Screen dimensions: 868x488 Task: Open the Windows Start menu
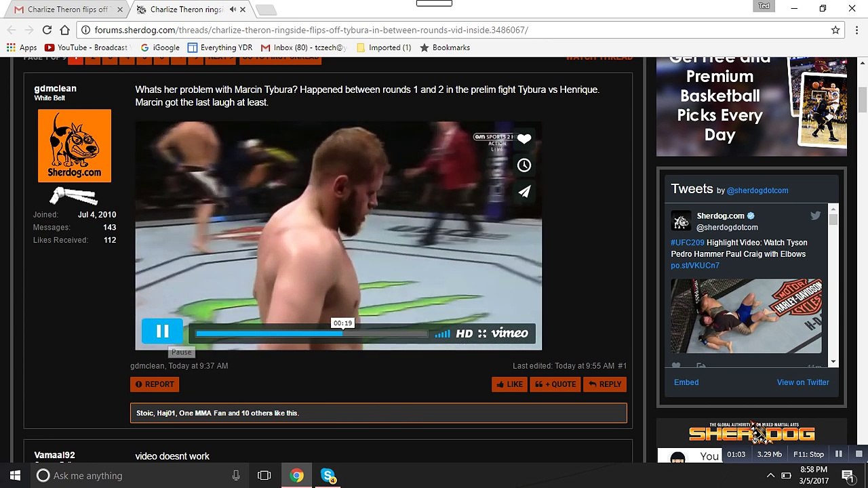[16, 475]
